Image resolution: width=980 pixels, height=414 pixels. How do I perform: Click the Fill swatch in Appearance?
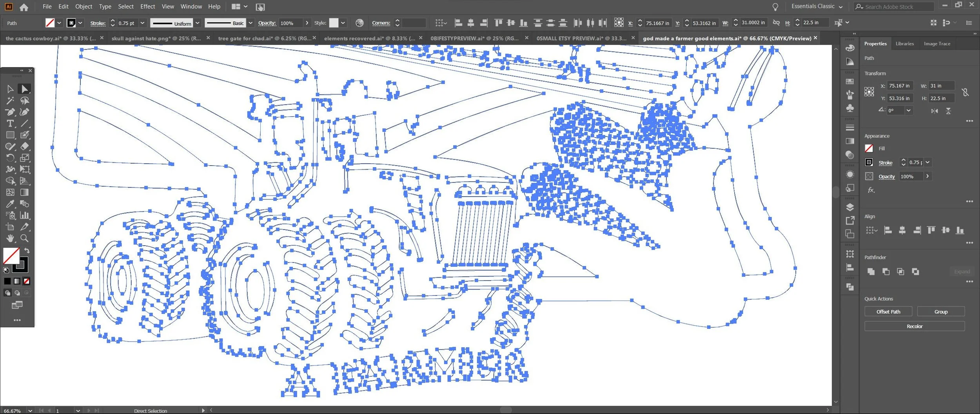pyautogui.click(x=869, y=148)
